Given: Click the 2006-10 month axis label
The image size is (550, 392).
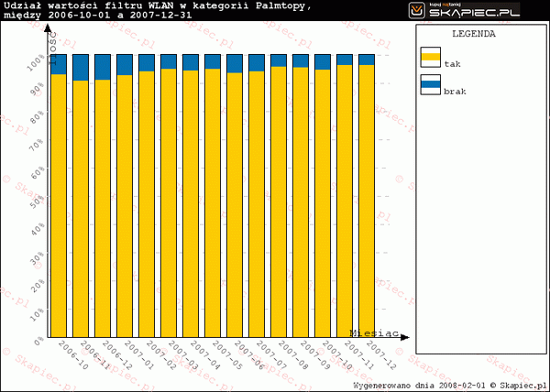Looking at the screenshot, I should click(x=73, y=355).
